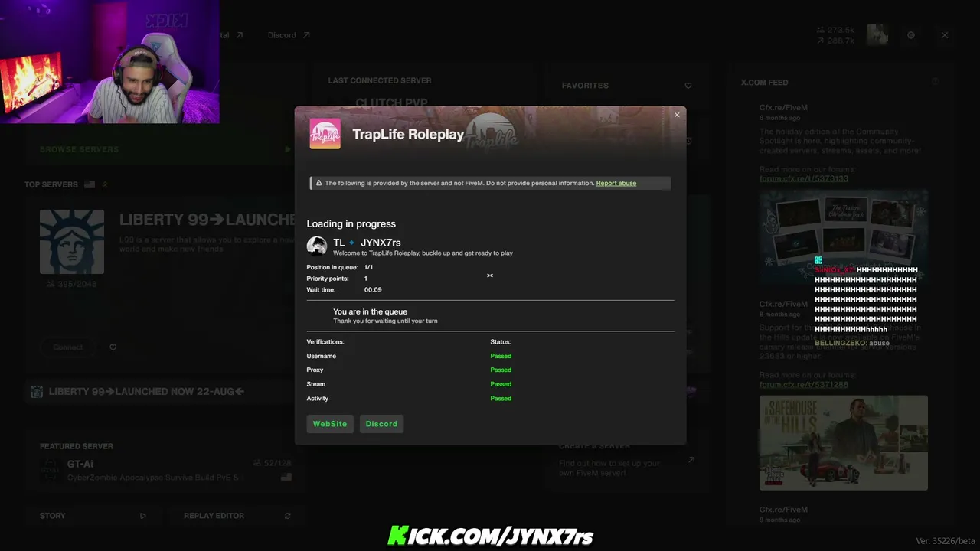Close the TrapLife Roleplay connection dialog

(677, 115)
